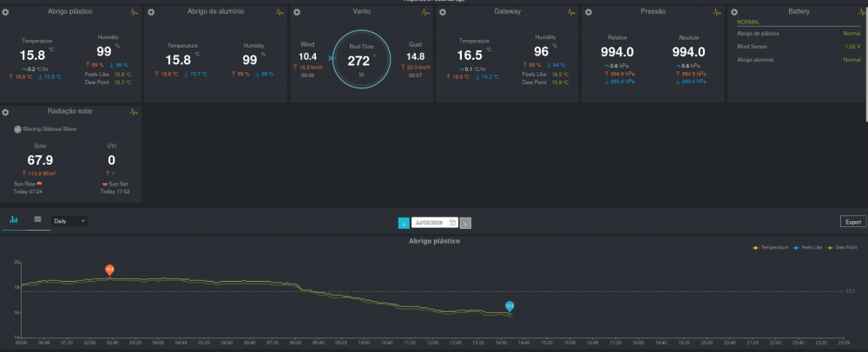The height and width of the screenshot is (352, 868).
Task: Open settings gear on Abrigo de alumínio card
Action: tap(151, 11)
